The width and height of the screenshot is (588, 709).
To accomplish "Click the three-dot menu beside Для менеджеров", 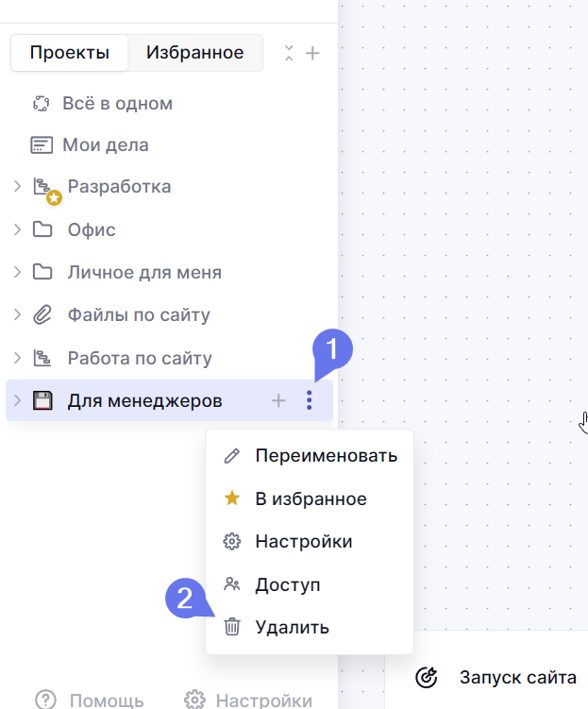I will point(309,401).
